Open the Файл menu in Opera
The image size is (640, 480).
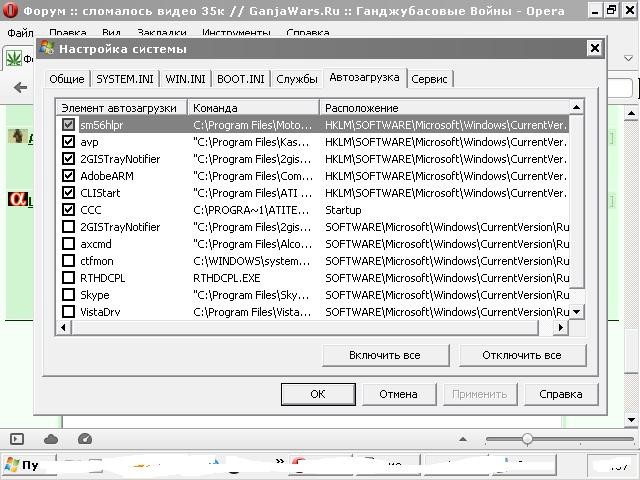coord(20,33)
